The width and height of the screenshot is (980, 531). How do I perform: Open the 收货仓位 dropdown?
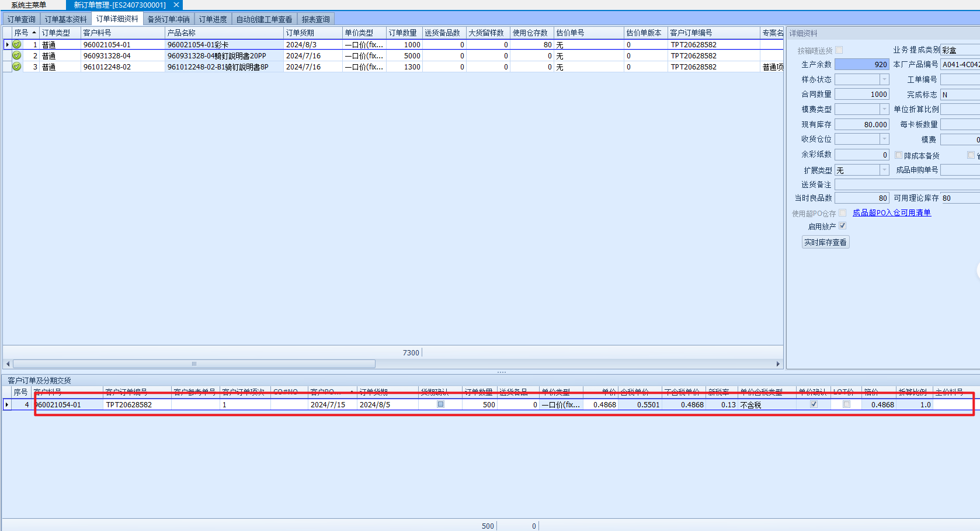click(x=884, y=139)
